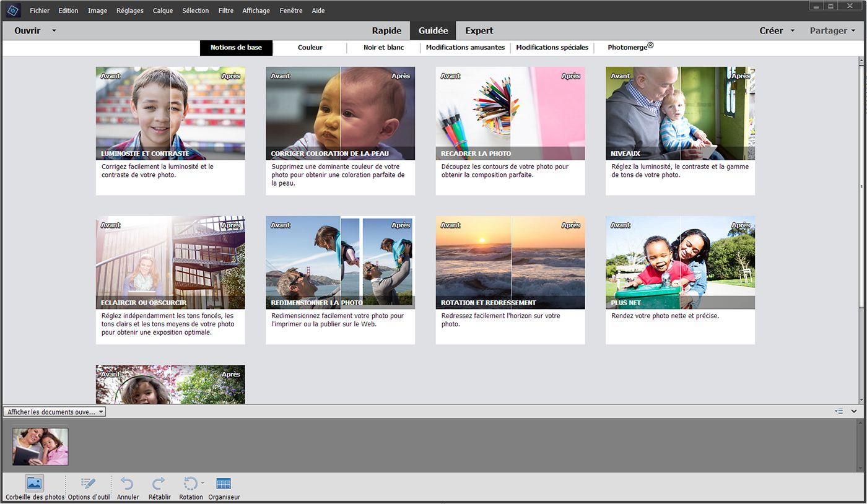Open the Fichier menu

(x=40, y=11)
